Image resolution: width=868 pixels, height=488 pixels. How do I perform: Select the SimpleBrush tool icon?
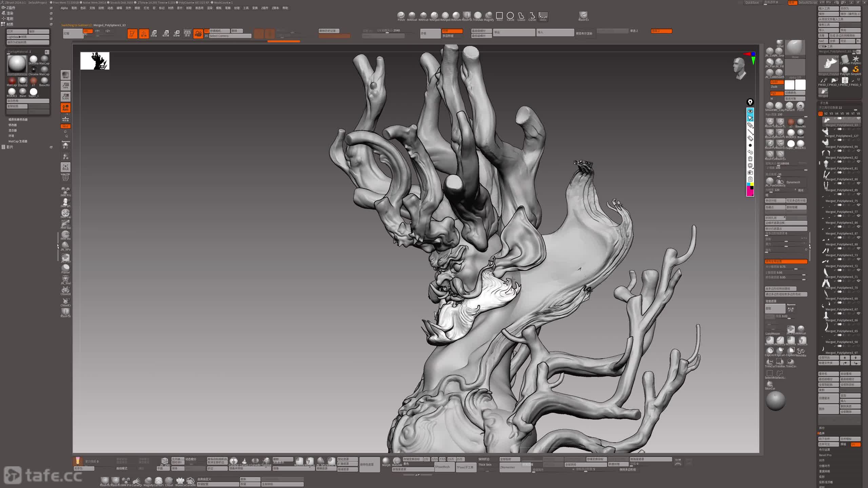(855, 70)
